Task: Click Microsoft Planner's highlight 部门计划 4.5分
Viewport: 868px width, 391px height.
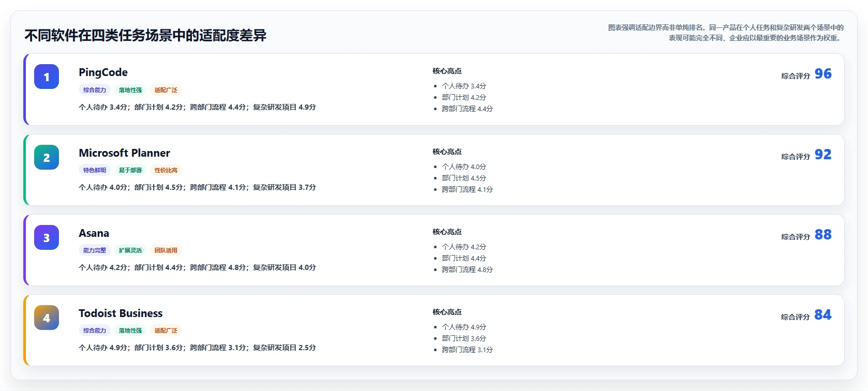Action: point(464,178)
